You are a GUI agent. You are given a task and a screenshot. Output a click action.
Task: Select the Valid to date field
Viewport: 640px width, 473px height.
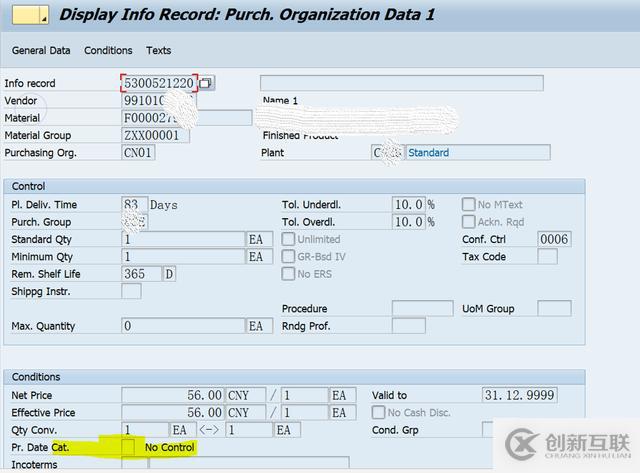pos(519,395)
